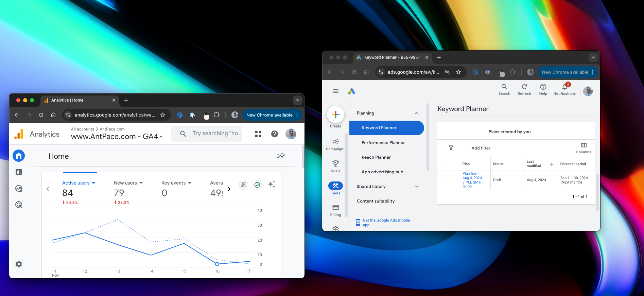Select the Plans created by you tab

[x=509, y=132]
